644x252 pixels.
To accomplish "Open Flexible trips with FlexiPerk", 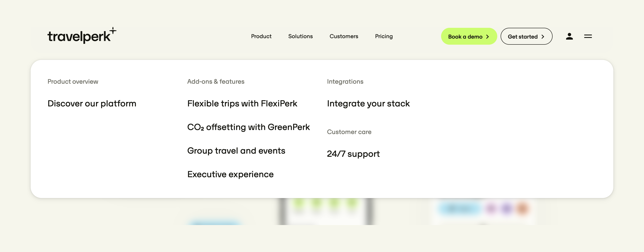I will [242, 103].
